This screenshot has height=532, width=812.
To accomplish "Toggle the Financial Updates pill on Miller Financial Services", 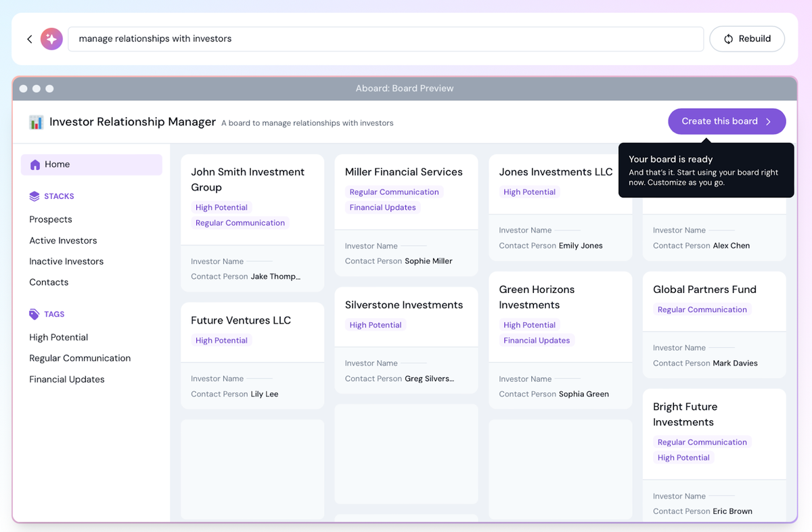I will [382, 207].
